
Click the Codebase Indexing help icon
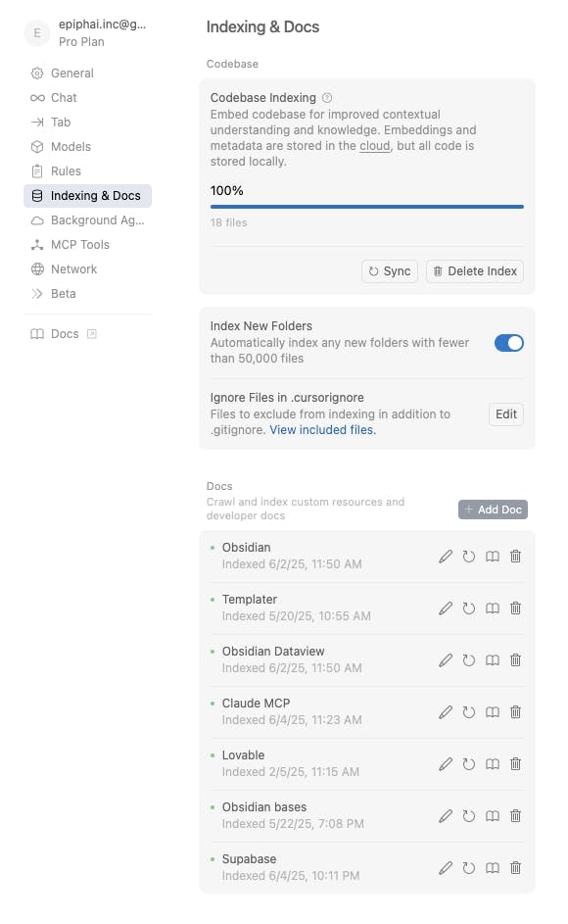point(327,98)
